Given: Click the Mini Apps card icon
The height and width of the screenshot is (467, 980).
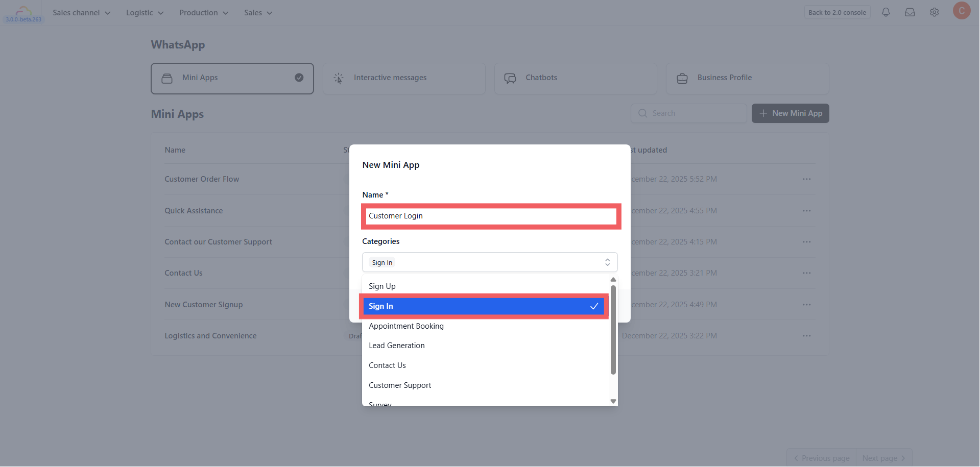Looking at the screenshot, I should coord(167,78).
